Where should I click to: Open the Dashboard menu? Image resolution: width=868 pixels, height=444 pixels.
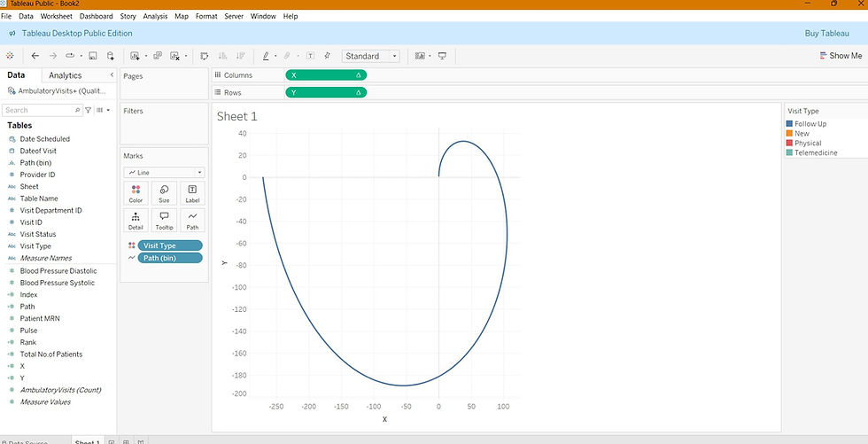pos(96,16)
